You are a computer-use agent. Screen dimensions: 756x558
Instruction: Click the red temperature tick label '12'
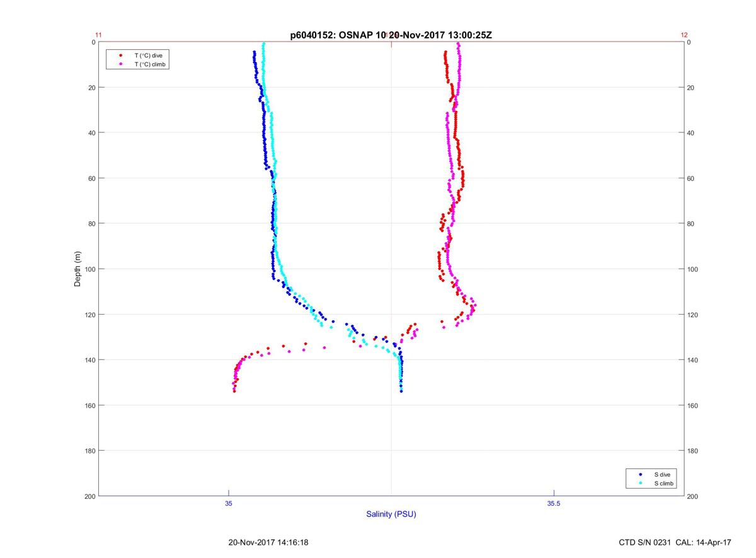(x=684, y=35)
